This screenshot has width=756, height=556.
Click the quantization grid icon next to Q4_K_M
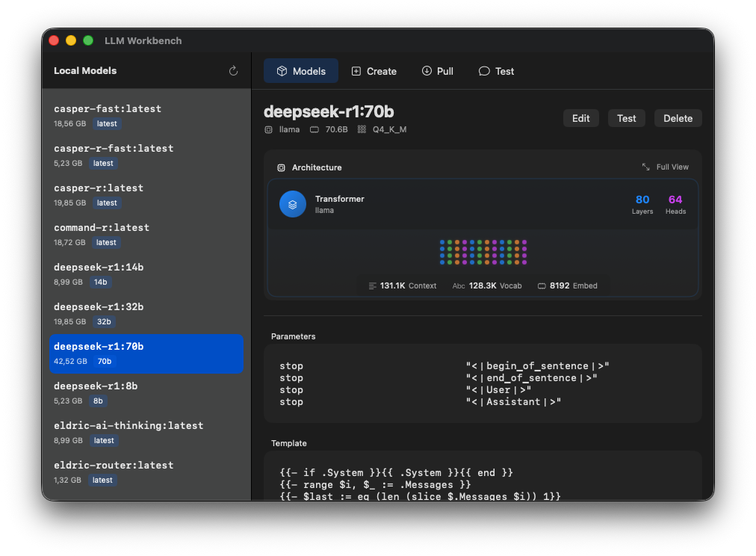point(362,130)
